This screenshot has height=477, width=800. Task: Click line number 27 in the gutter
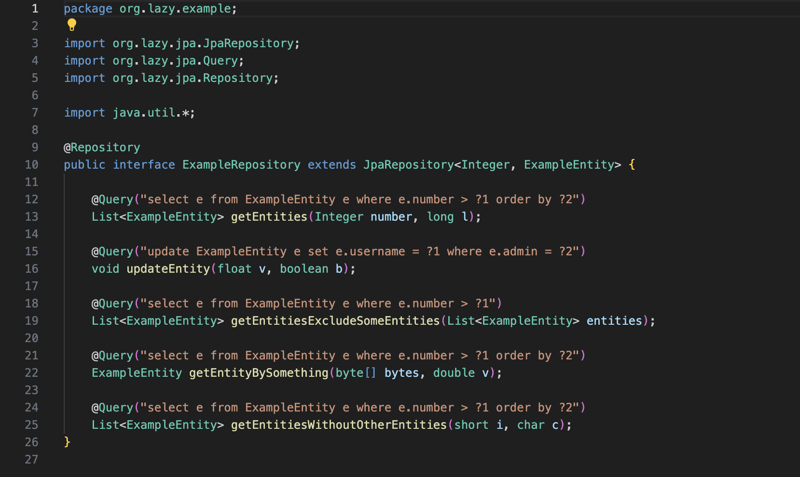point(32,460)
